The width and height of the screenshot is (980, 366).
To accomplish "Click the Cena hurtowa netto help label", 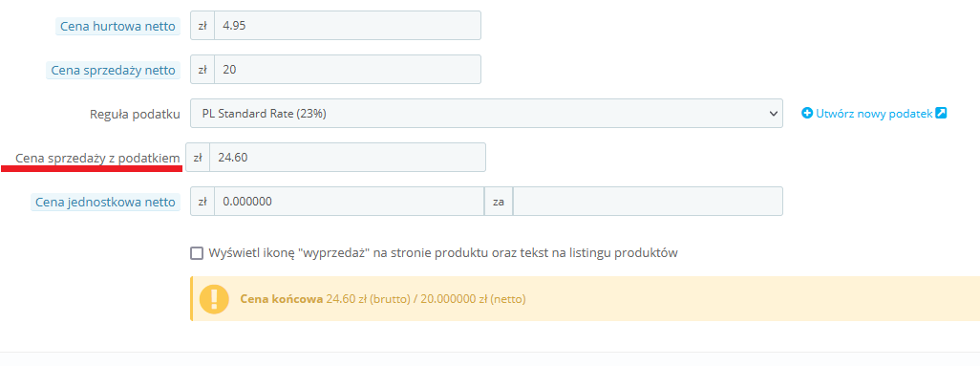I will [118, 26].
